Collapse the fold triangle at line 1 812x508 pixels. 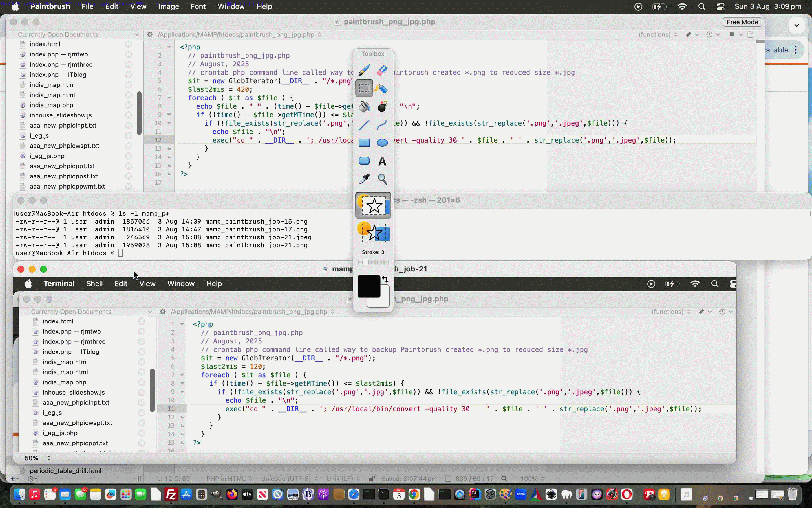(x=169, y=47)
